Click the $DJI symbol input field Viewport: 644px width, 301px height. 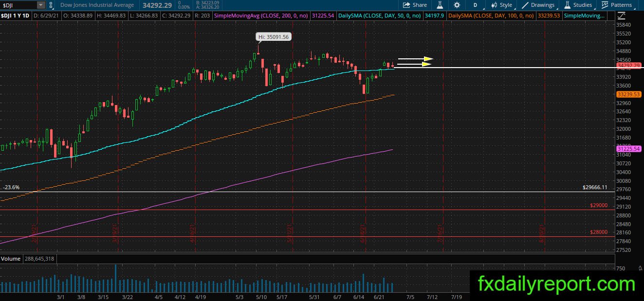tap(18, 5)
